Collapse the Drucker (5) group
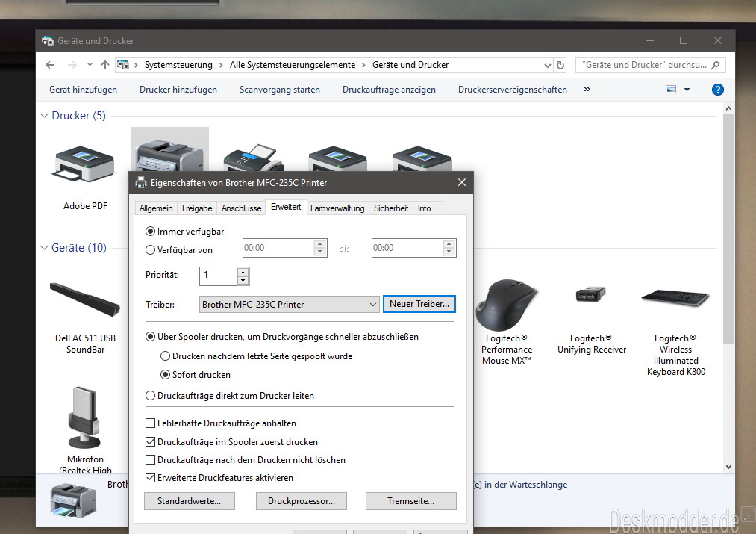 [x=44, y=116]
